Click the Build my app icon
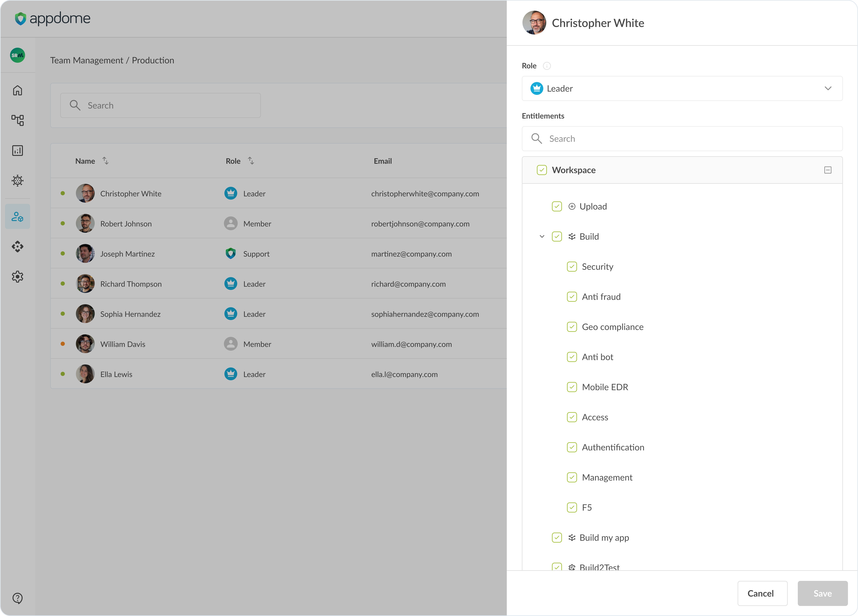 [572, 538]
